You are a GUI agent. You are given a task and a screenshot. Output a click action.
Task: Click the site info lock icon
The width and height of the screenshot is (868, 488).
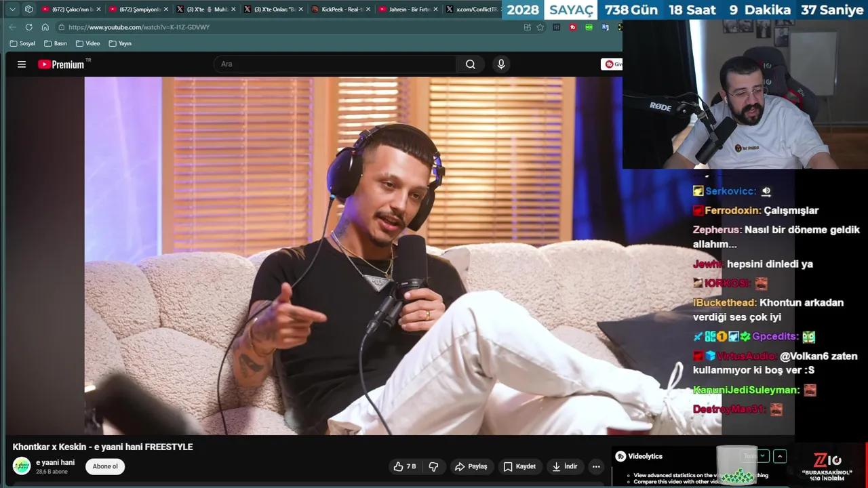(x=61, y=27)
